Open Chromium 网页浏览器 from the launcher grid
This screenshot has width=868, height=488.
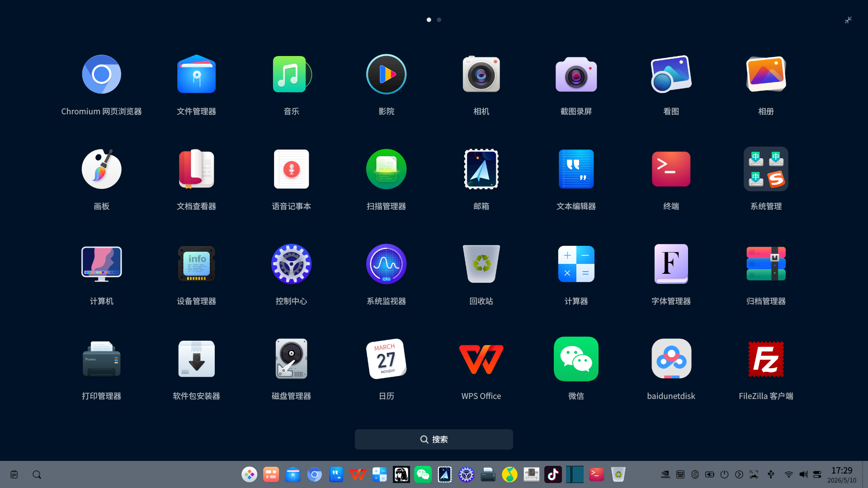click(101, 75)
